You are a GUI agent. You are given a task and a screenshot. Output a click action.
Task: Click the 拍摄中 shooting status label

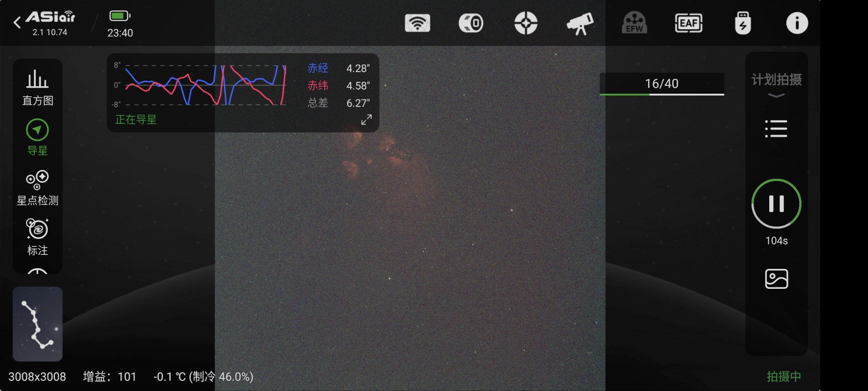(784, 376)
